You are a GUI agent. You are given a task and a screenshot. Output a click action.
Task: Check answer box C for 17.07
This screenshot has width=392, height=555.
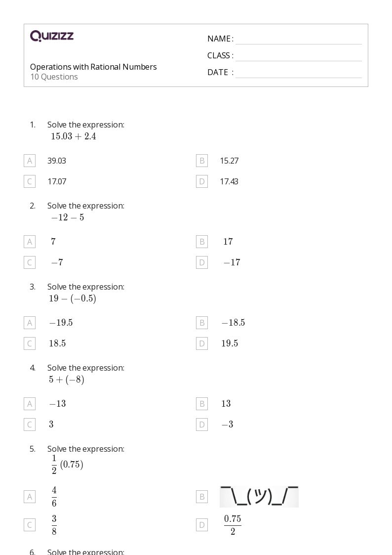(x=30, y=181)
